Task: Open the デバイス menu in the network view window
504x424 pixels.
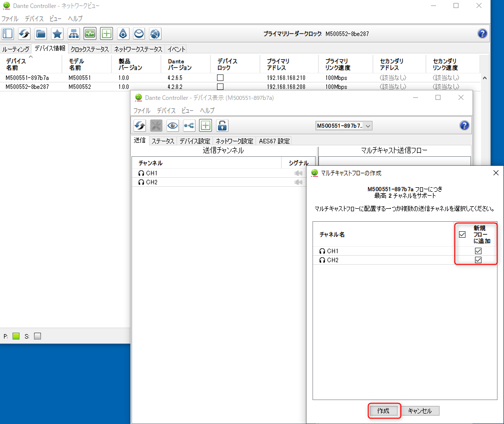Action: [34, 18]
